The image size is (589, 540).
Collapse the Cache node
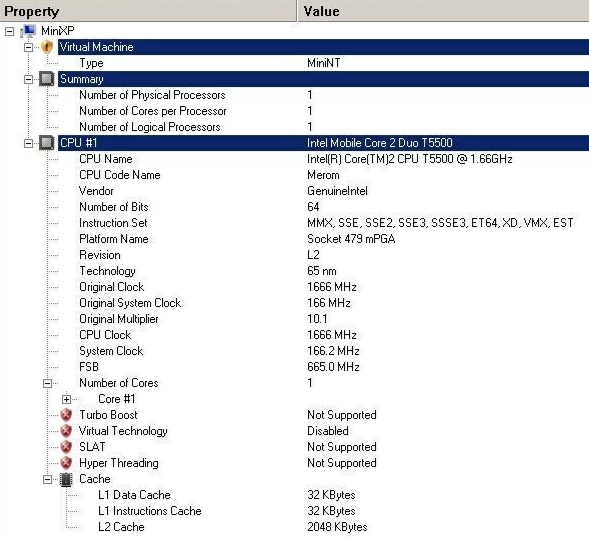tap(47, 480)
